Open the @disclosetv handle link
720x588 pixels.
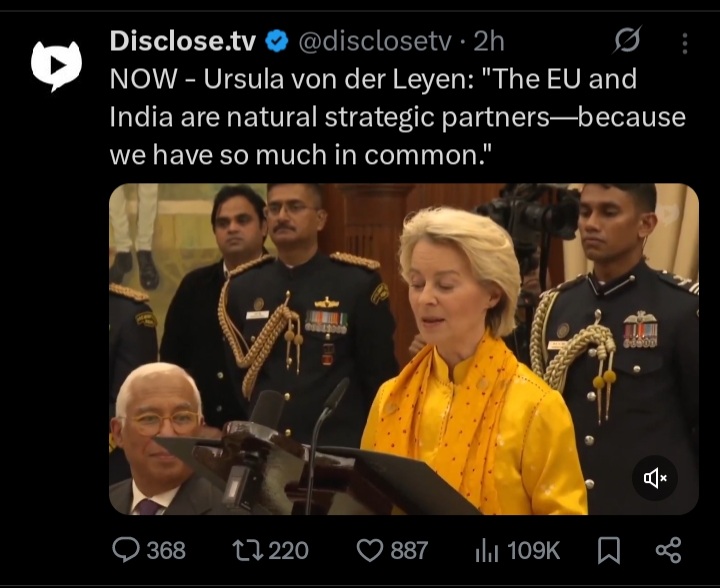(x=375, y=42)
